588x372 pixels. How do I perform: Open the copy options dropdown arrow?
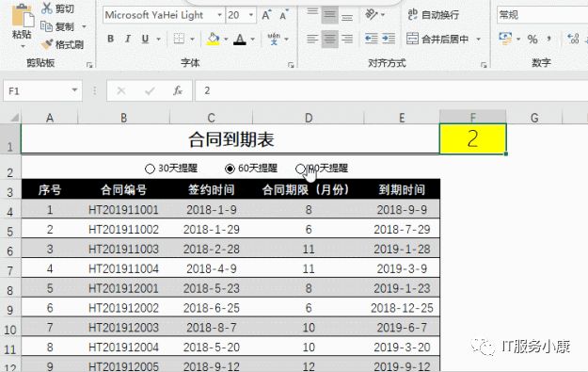tap(84, 26)
